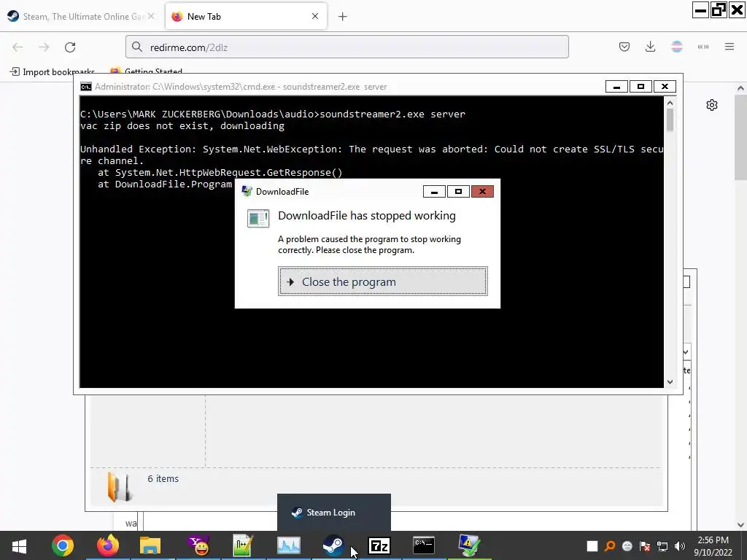
Task: Open the Firefox hamburger menu
Action: click(x=729, y=47)
